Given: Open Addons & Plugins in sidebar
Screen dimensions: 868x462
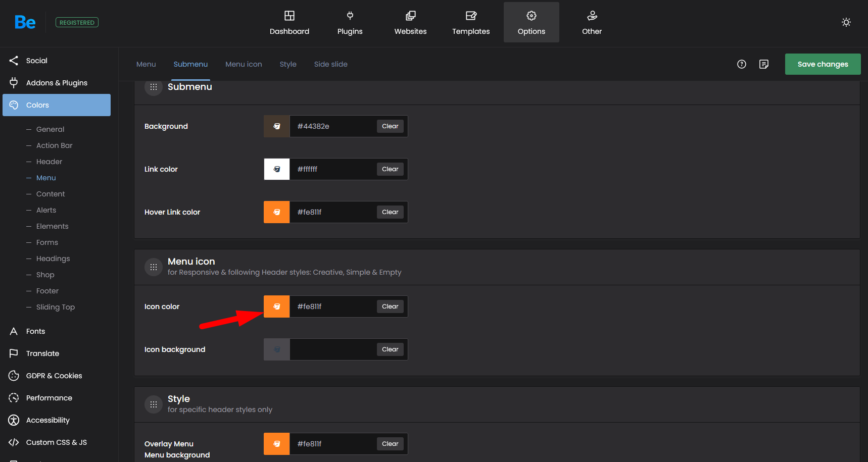Looking at the screenshot, I should [57, 83].
